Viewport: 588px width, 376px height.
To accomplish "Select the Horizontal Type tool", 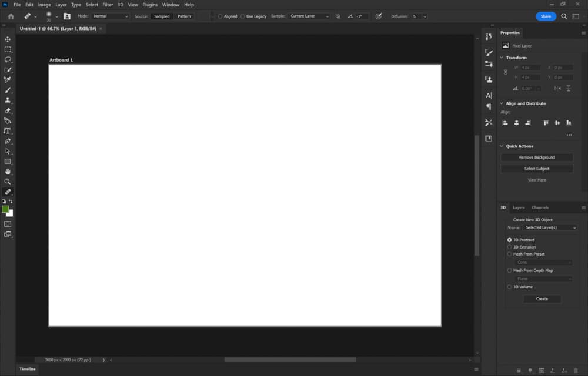I will tap(8, 131).
